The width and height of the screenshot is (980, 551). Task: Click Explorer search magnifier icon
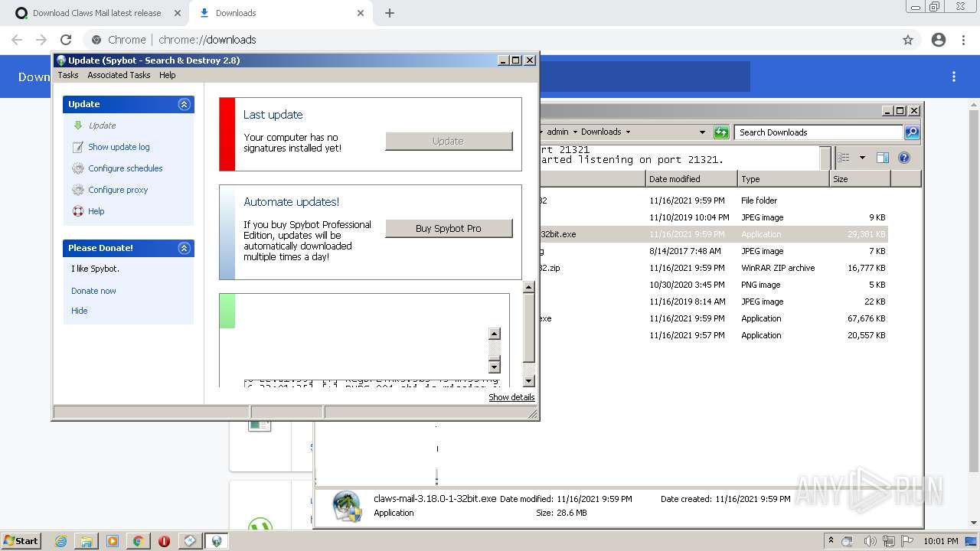coord(912,132)
